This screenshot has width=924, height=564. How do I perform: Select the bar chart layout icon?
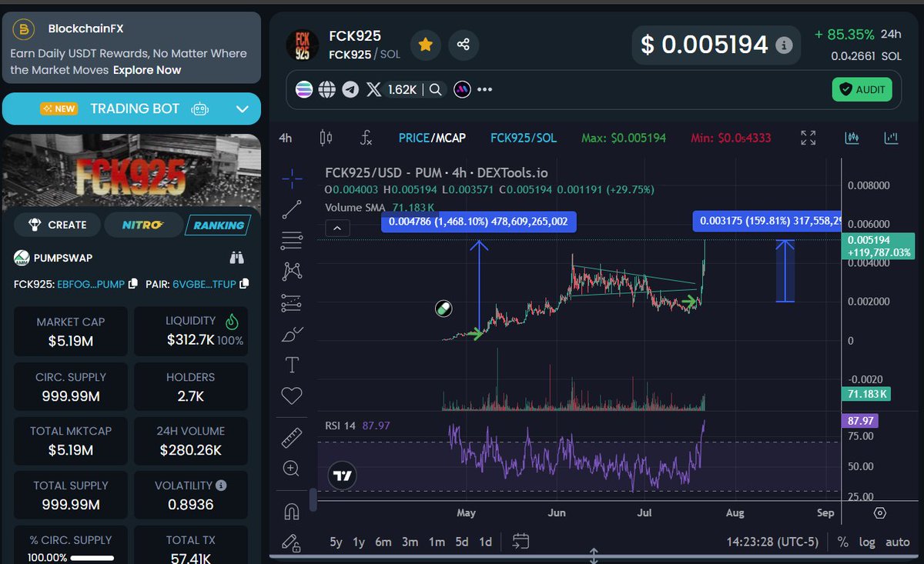click(891, 138)
